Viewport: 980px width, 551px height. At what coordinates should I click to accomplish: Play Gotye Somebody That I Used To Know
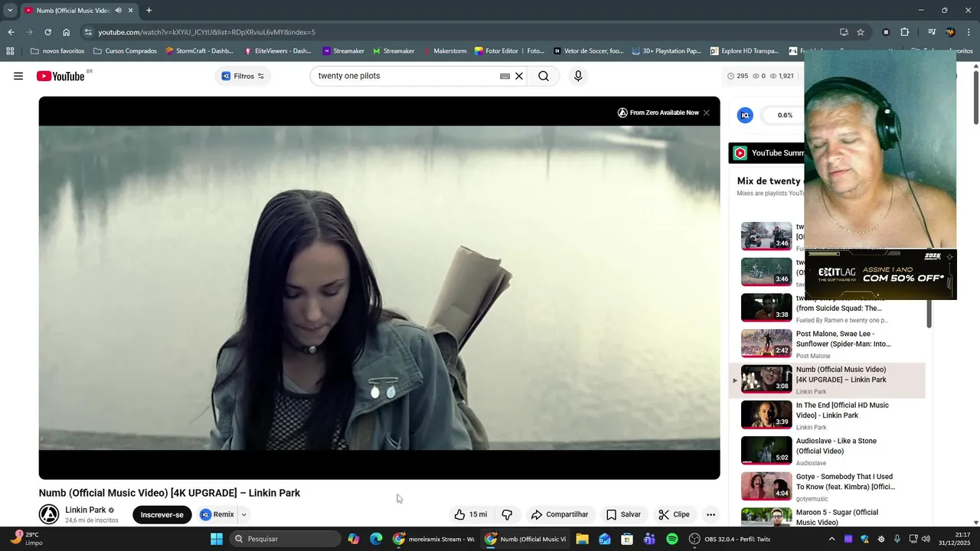pyautogui.click(x=827, y=487)
